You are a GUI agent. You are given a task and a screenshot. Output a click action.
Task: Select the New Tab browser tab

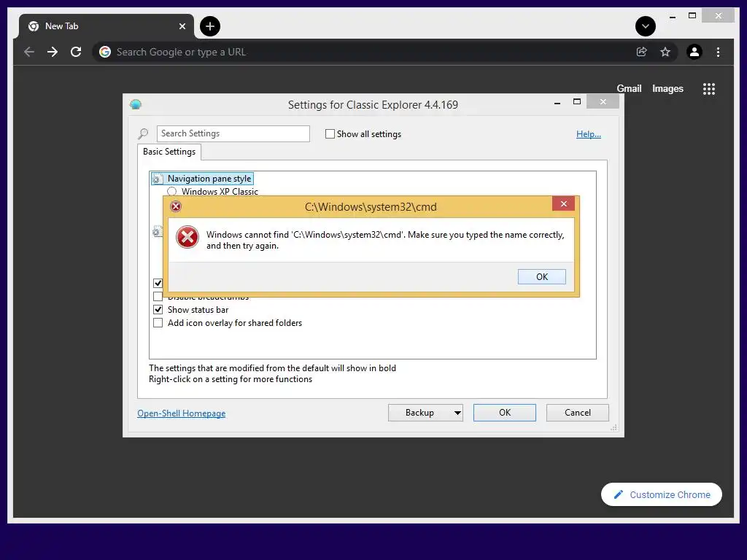pos(106,26)
